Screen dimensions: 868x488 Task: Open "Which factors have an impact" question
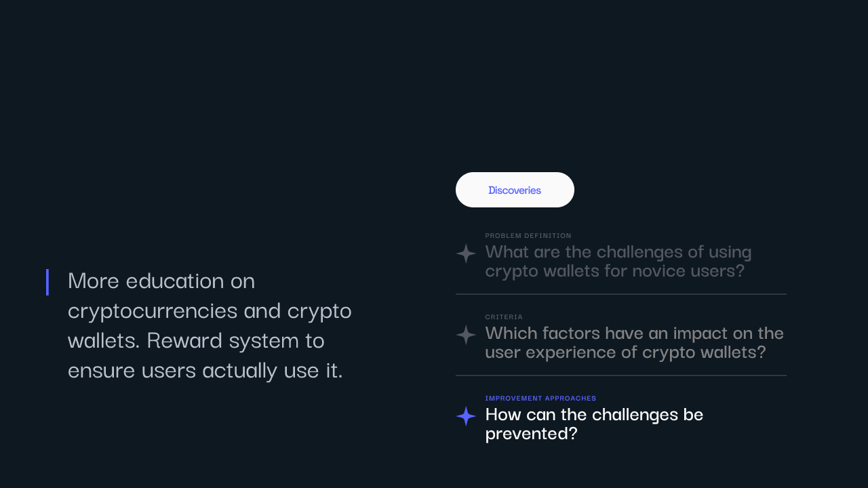coord(635,342)
